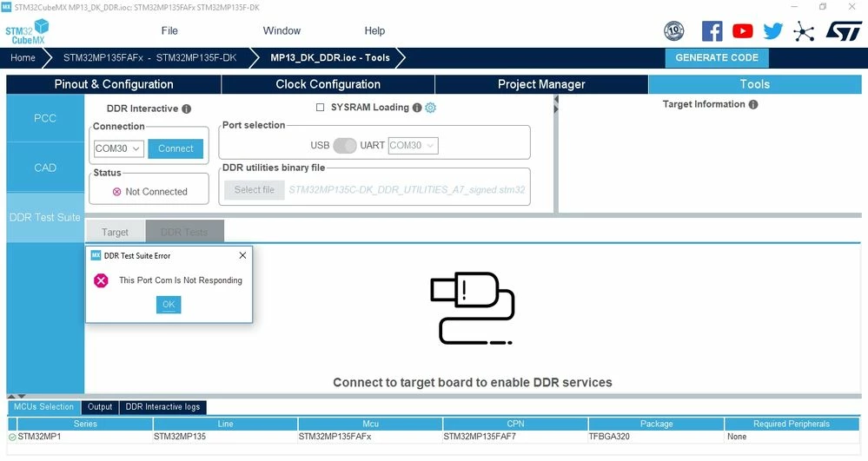This screenshot has height=461, width=868.
Task: Toggle the USB/UART port switch
Action: pos(344,146)
